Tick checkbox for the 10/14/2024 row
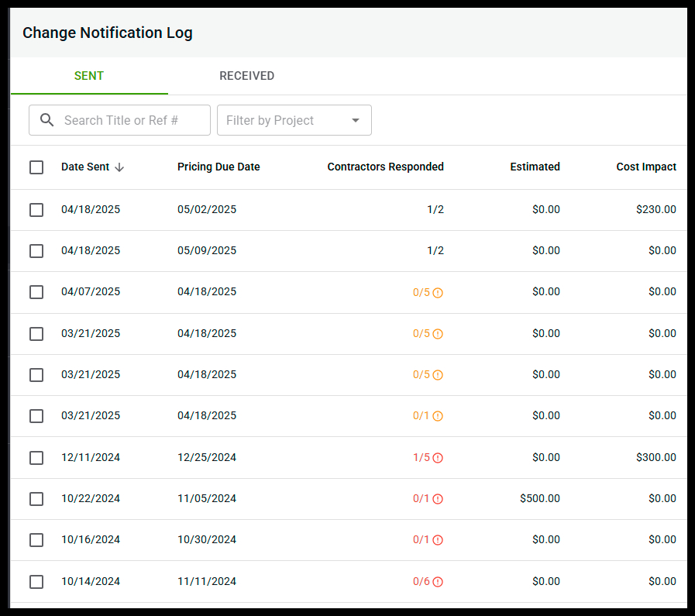695x616 pixels. click(36, 581)
